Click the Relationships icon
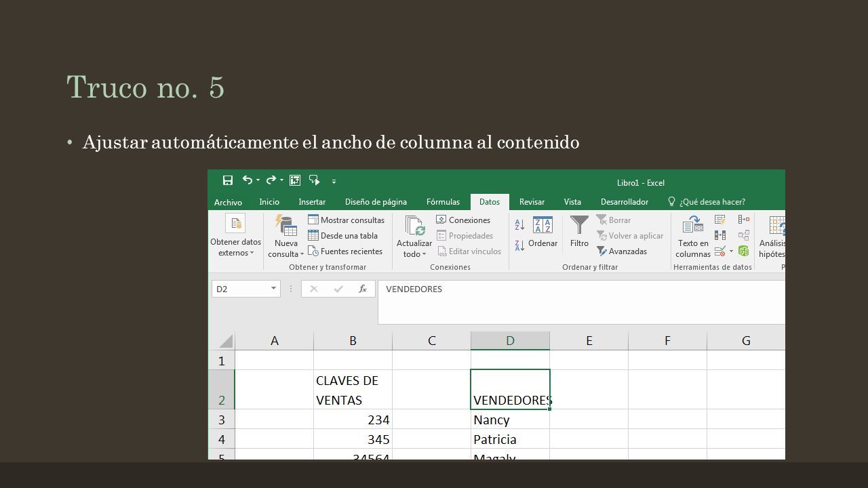The height and width of the screenshot is (488, 868). 744,235
